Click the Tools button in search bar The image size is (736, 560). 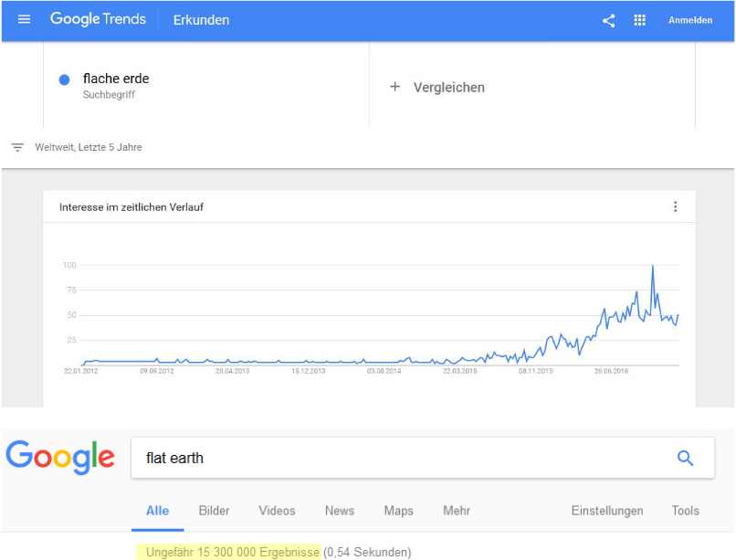click(x=685, y=511)
